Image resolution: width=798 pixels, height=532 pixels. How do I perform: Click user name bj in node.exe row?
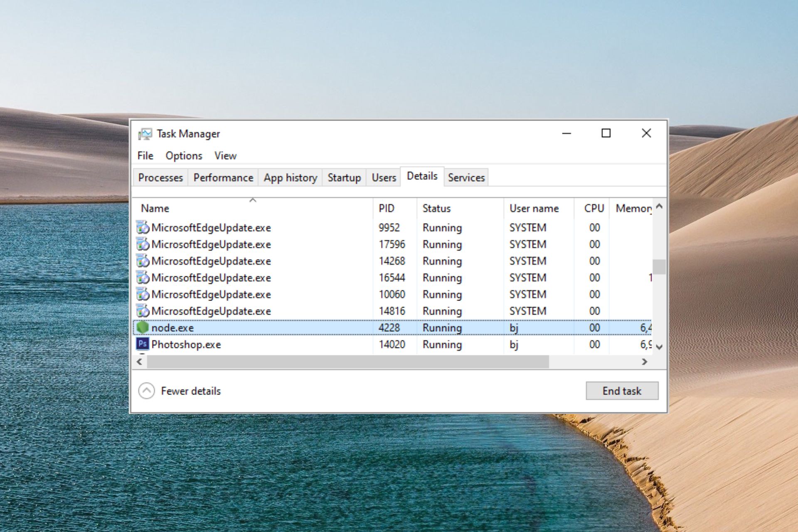514,328
